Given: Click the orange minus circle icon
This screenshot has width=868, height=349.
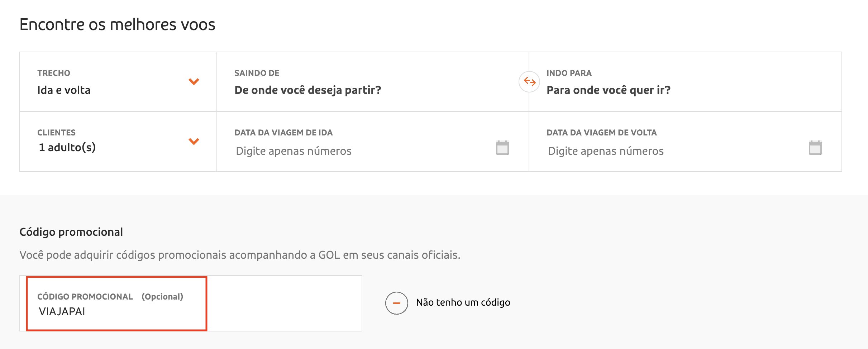Looking at the screenshot, I should pos(396,303).
